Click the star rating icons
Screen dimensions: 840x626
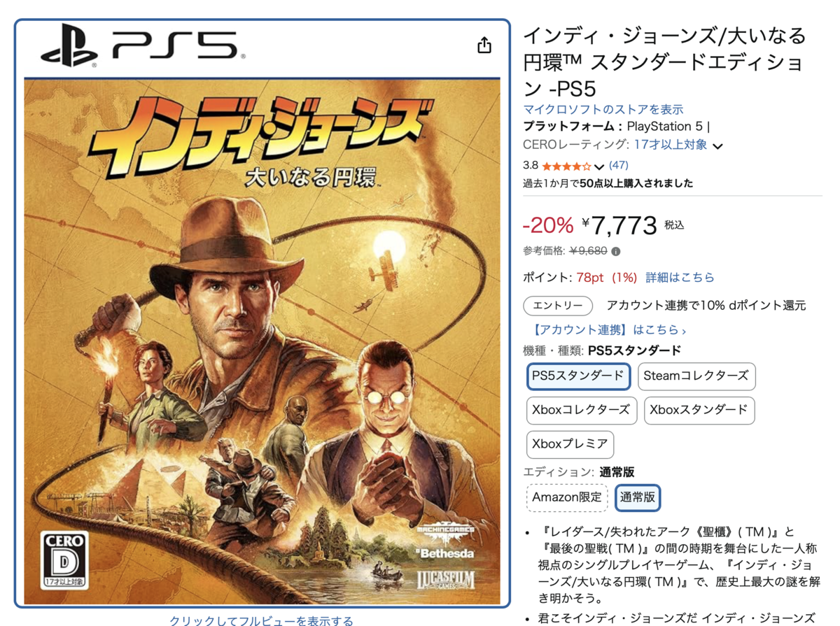coord(566,166)
